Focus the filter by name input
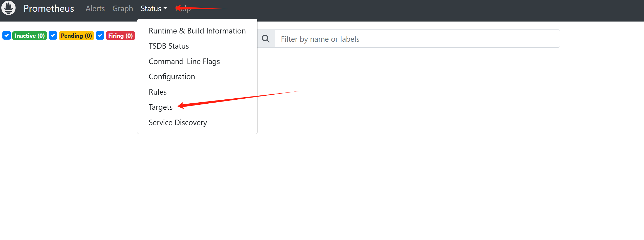 [417, 39]
